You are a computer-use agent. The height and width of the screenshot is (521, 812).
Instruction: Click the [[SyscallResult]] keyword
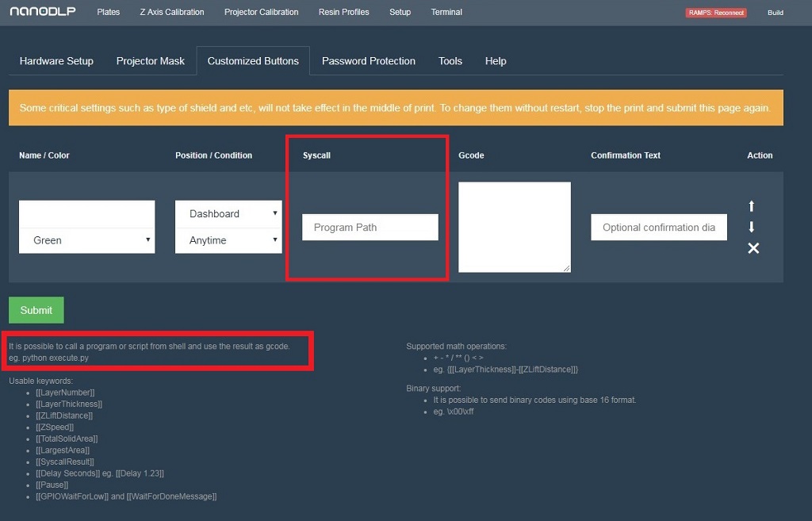coord(65,462)
